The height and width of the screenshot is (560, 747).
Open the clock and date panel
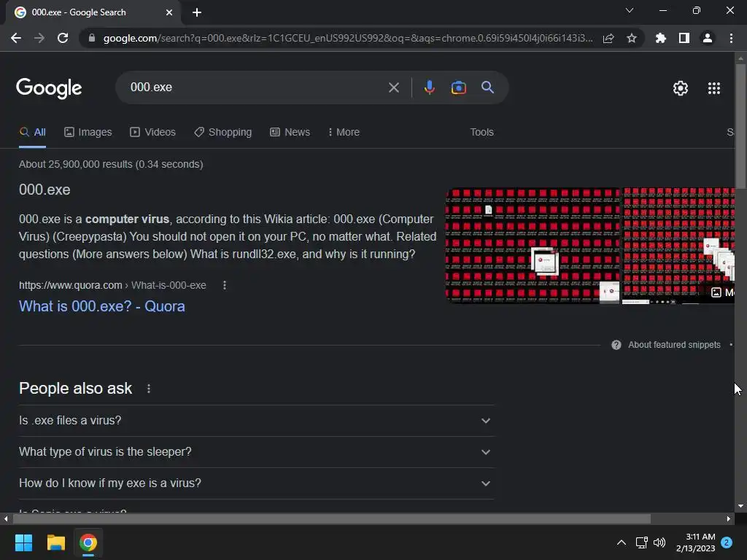[695, 542]
